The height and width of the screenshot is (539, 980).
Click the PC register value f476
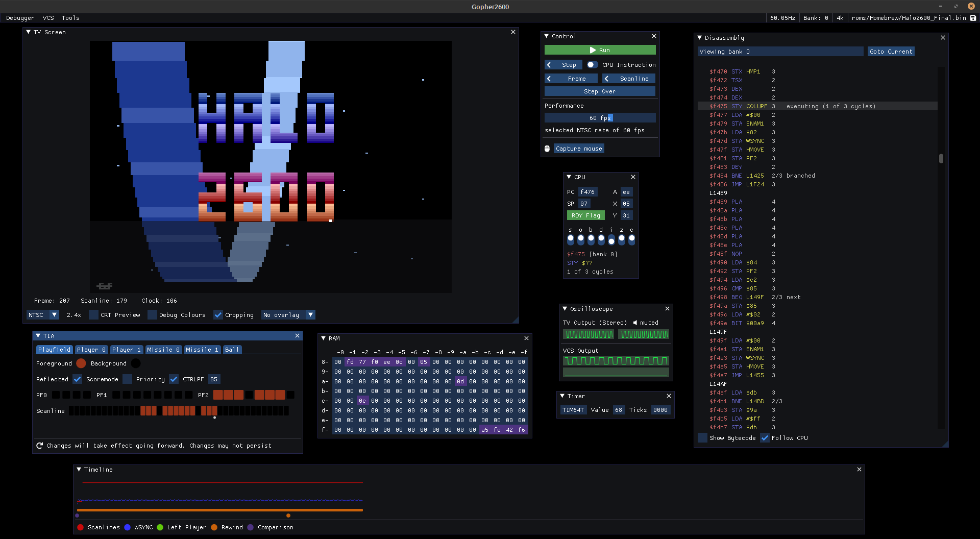pyautogui.click(x=588, y=192)
